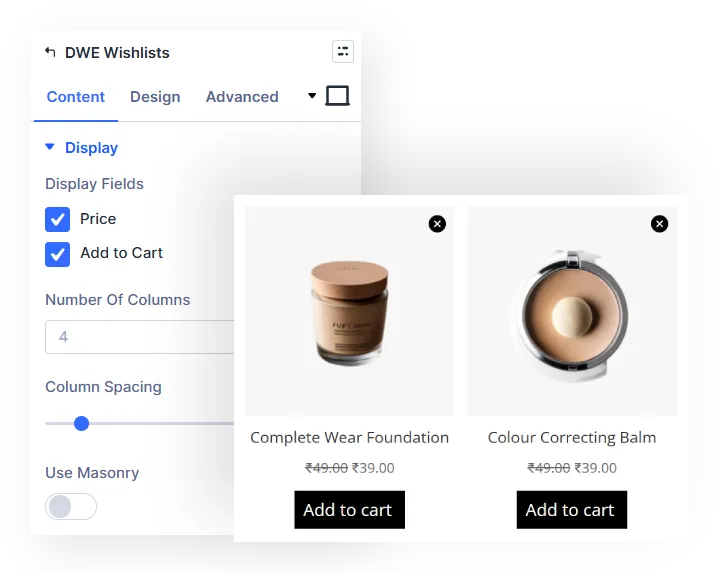Click the Display Fields label

pos(94,184)
